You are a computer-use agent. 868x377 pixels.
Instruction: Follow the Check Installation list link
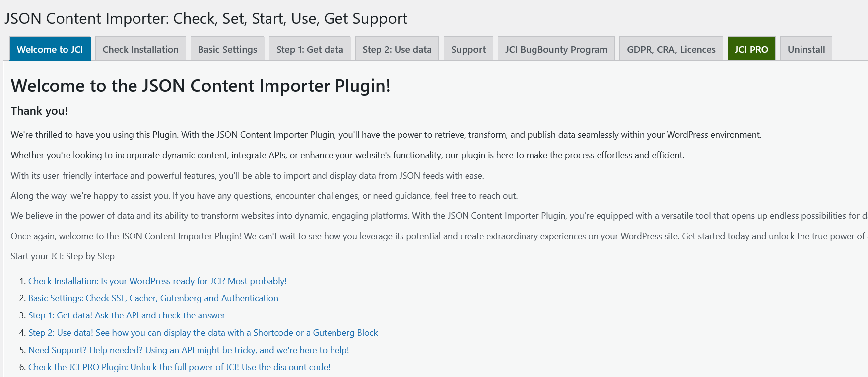point(157,281)
